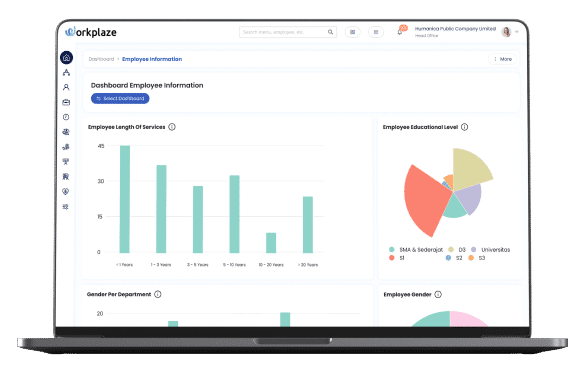Show info for Employee Length Of Services
Screen dimensions: 585x377
coord(172,127)
